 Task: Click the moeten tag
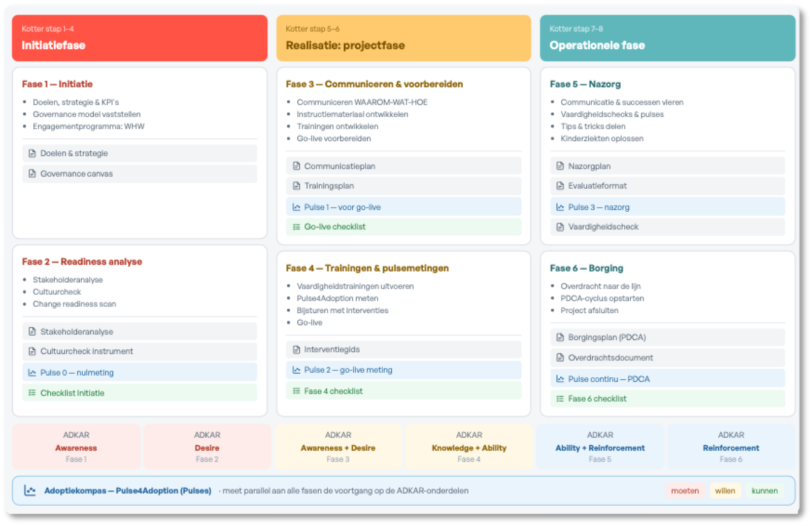pos(685,491)
